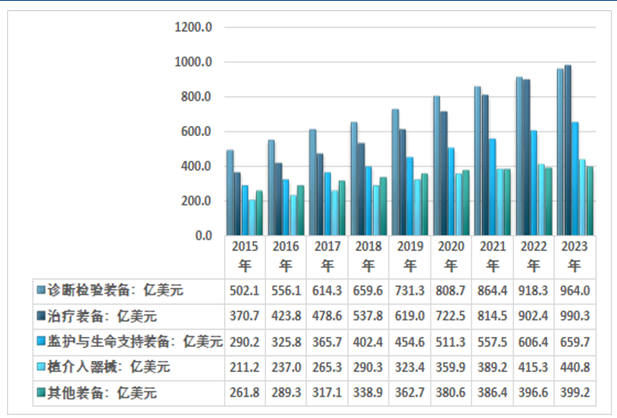Click the 1200.0 y-axis label
The image size is (617, 418).
[193, 27]
